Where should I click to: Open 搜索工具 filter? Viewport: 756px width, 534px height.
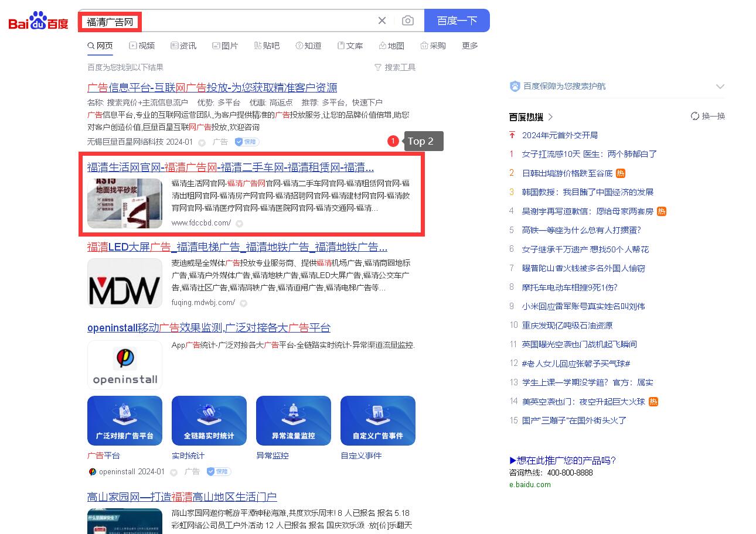[395, 67]
